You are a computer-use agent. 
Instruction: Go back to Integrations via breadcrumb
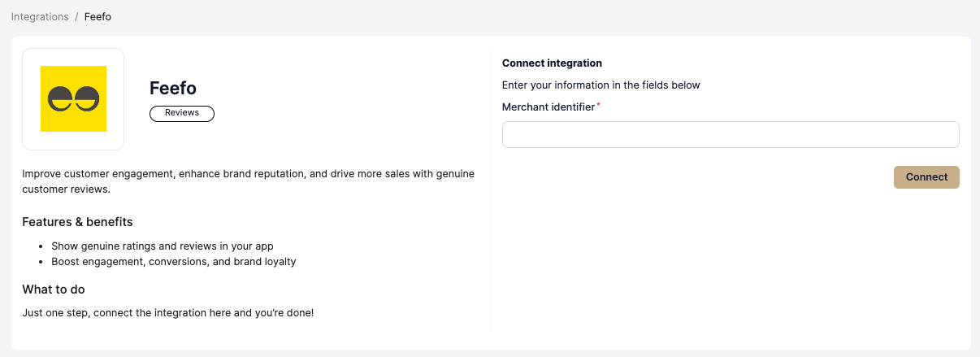pos(40,17)
